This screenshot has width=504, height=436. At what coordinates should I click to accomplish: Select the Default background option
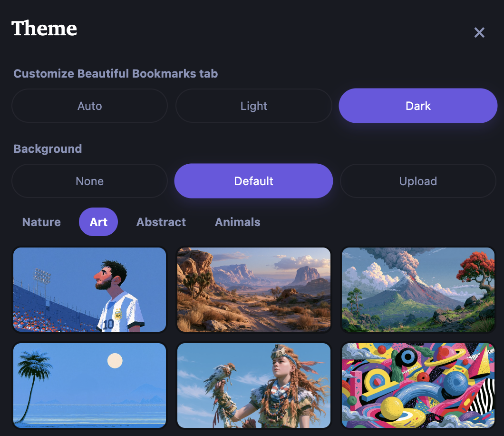coord(253,181)
